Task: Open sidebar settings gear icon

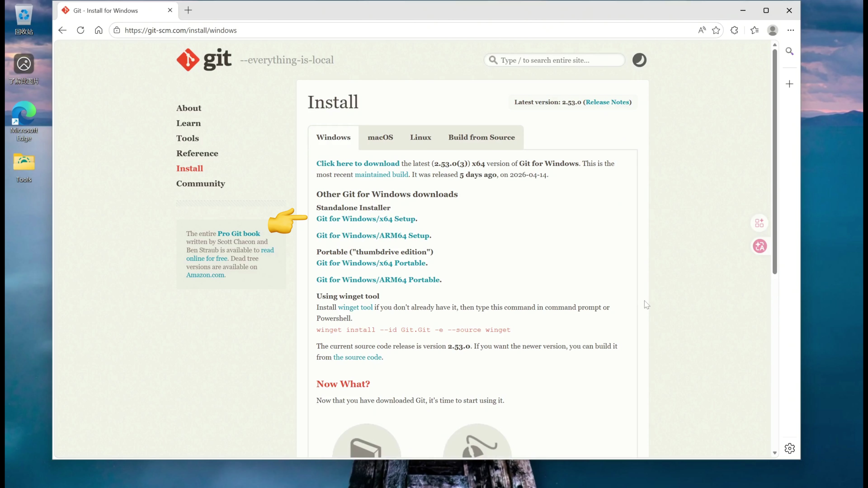Action: [x=790, y=448]
